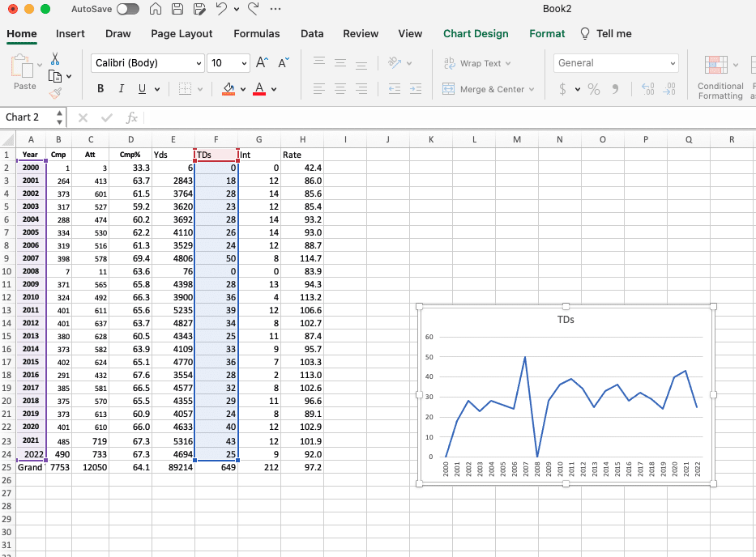
Task: Click the formula bar cancel X button
Action: pos(83,117)
